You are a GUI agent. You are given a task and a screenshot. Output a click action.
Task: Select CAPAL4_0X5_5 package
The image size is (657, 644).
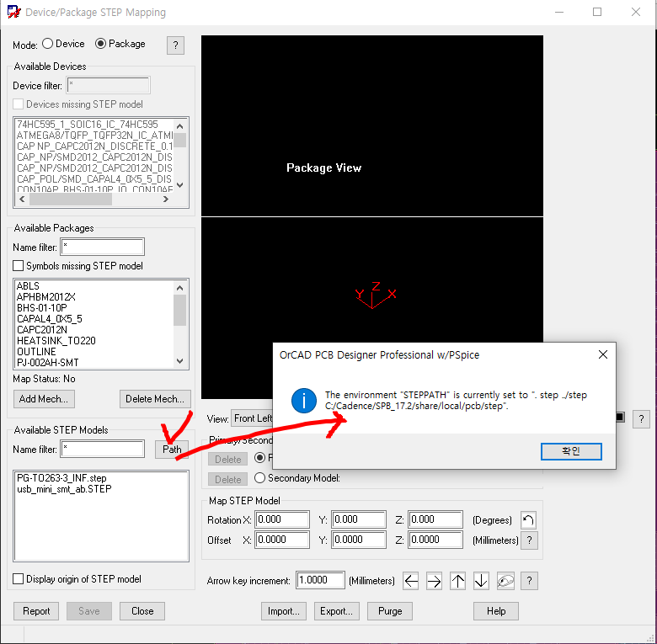pyautogui.click(x=50, y=319)
